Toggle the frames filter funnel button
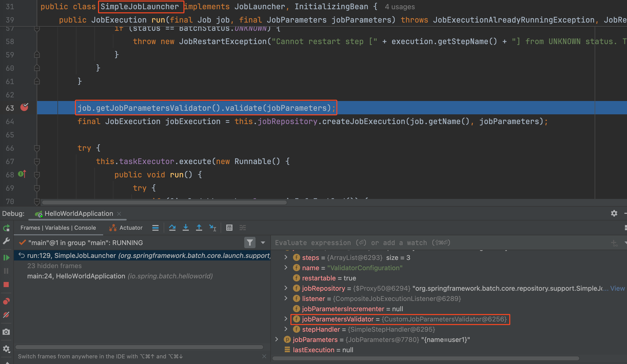 click(250, 242)
